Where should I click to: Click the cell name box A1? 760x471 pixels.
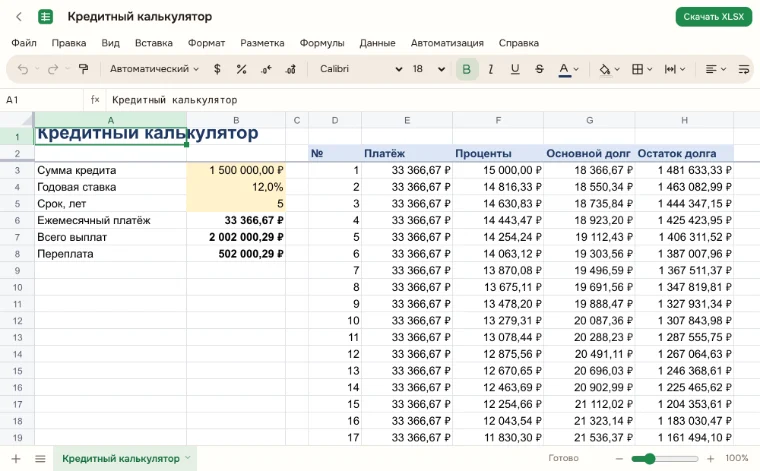point(42,100)
